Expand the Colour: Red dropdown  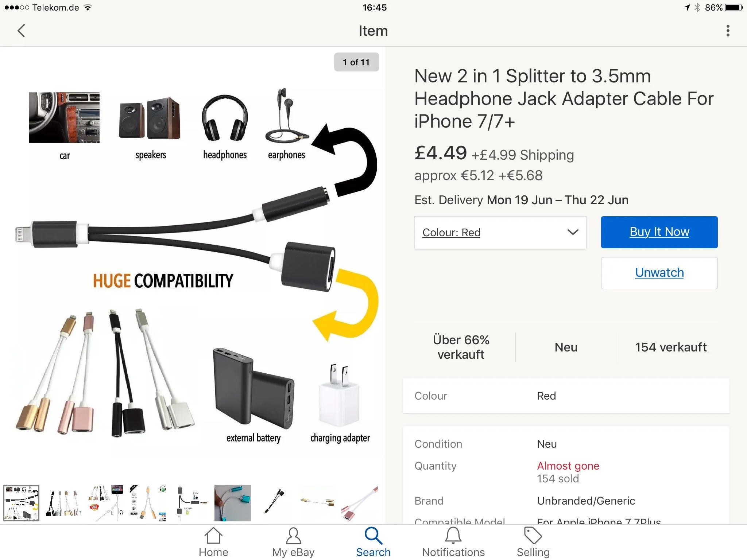click(x=500, y=233)
